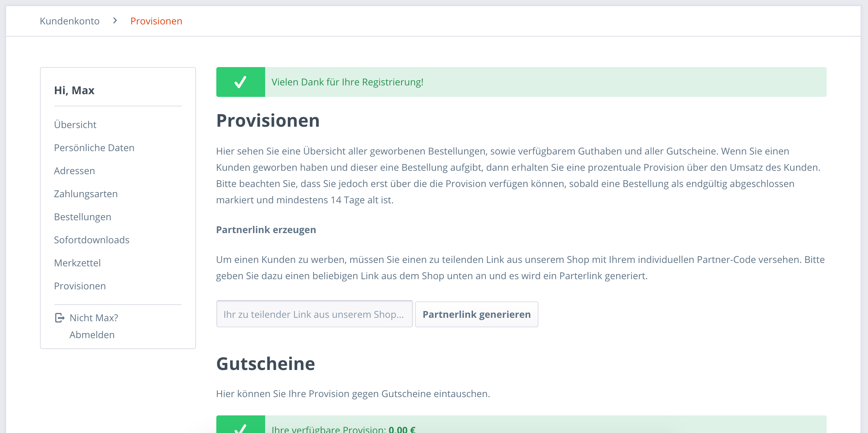Go to Sofortdownloads in sidebar

(92, 240)
